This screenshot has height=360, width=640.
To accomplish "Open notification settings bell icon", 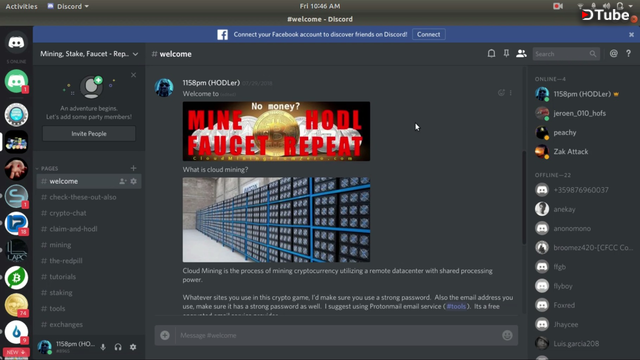I will 491,53.
